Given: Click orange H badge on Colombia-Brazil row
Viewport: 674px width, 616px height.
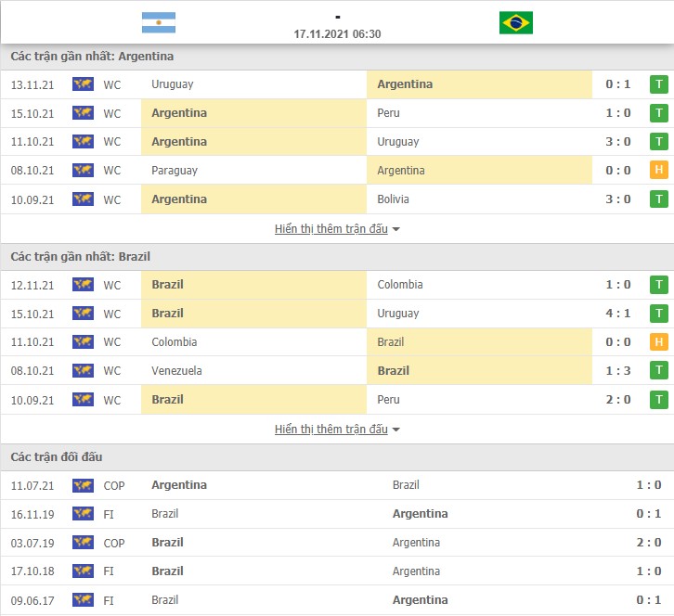Looking at the screenshot, I should click(x=658, y=342).
